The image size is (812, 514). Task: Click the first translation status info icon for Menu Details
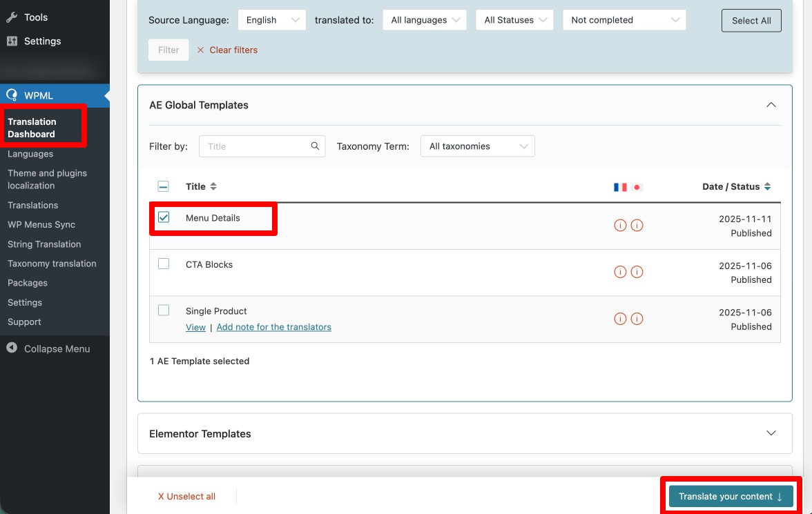pyautogui.click(x=619, y=225)
